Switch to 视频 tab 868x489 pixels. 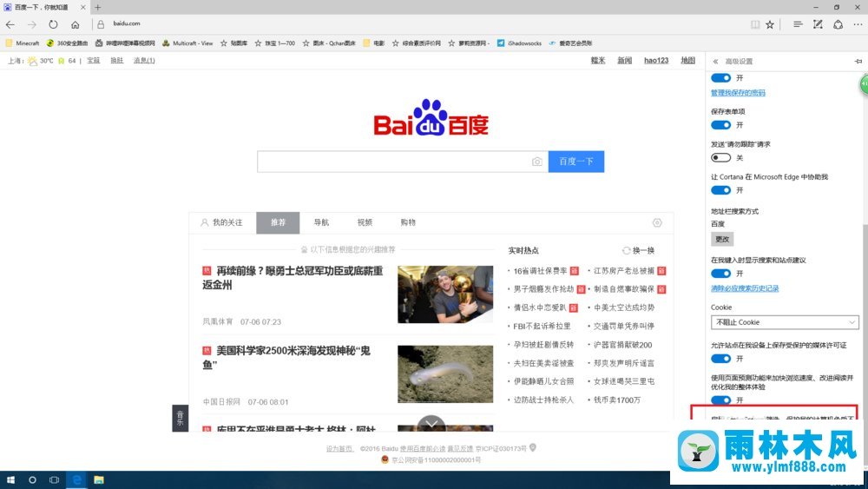(x=365, y=222)
